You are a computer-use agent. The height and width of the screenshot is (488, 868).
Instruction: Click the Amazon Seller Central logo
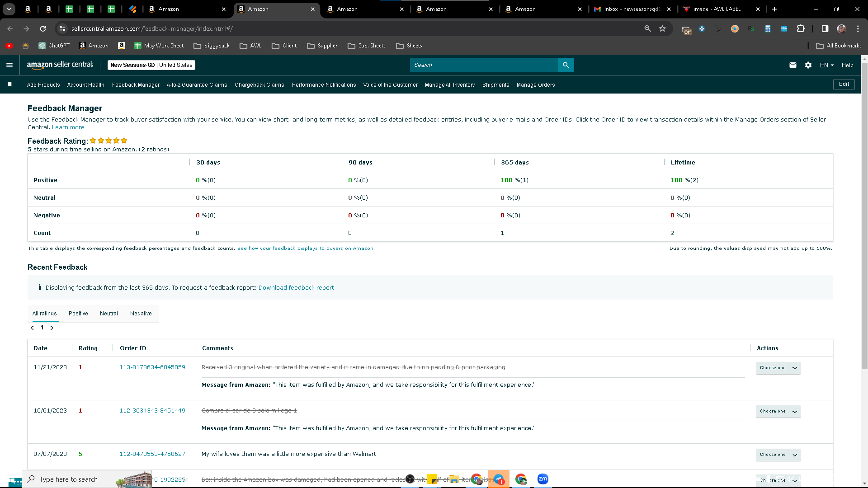pos(60,65)
